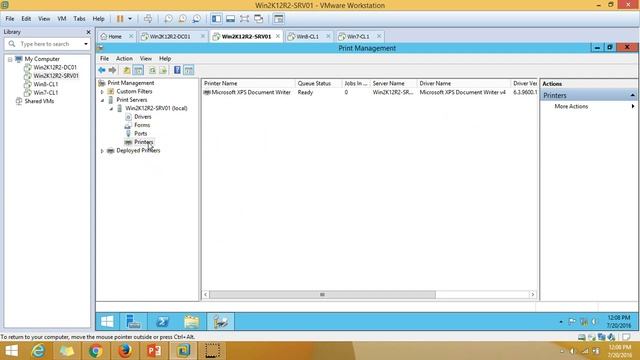640x360 pixels.
Task: Open PowerPoint from host taskbar
Action: (154, 351)
